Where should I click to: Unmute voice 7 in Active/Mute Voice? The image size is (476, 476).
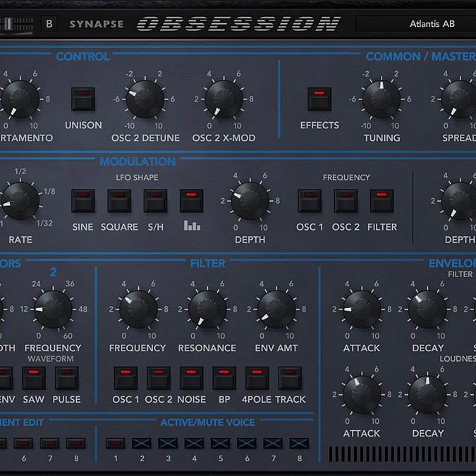point(273,444)
